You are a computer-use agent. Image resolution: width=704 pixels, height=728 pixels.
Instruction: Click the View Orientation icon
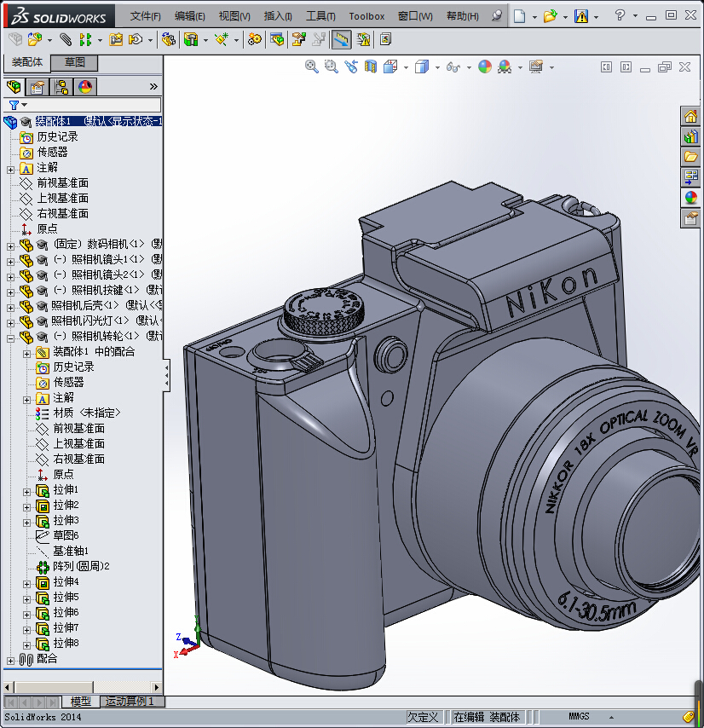[x=390, y=66]
